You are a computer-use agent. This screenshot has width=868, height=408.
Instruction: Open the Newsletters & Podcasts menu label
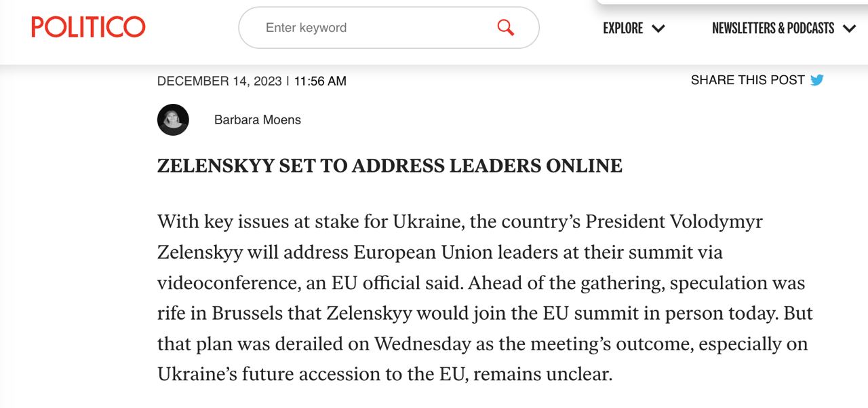[773, 28]
